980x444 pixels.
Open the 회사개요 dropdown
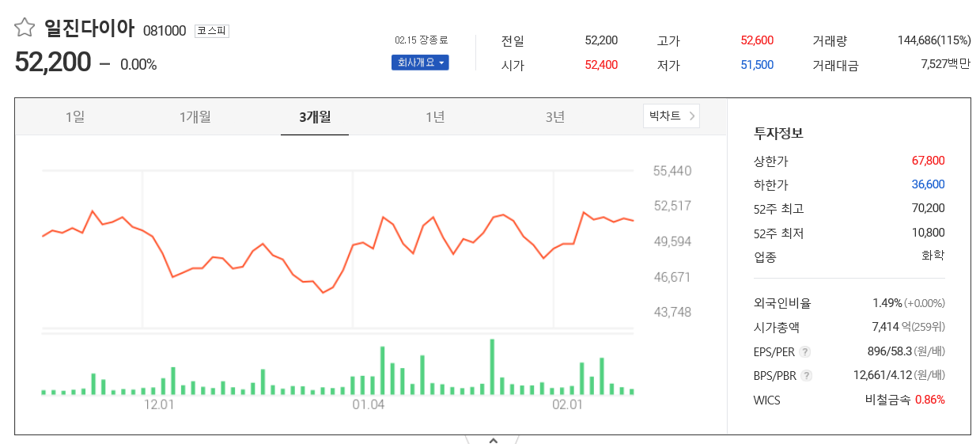(x=420, y=63)
